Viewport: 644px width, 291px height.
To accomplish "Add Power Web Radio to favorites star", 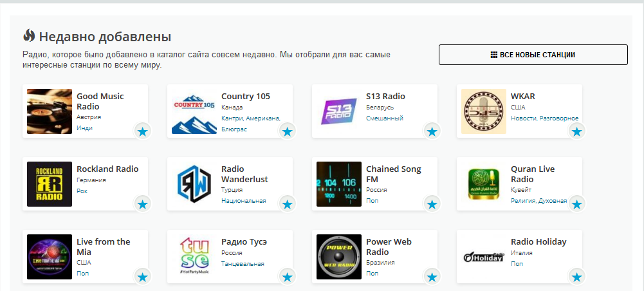I will pos(432,277).
